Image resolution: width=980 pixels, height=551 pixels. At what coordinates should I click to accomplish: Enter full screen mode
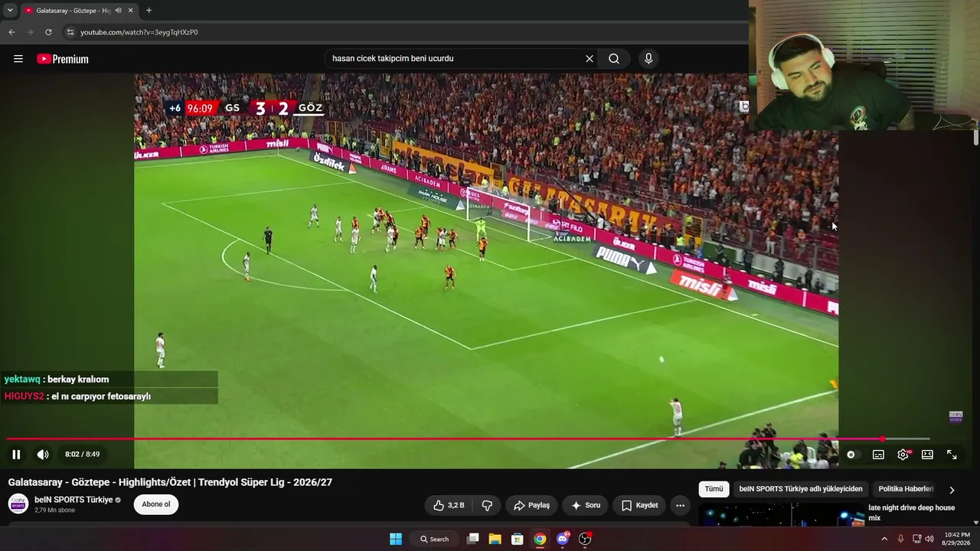[952, 455]
